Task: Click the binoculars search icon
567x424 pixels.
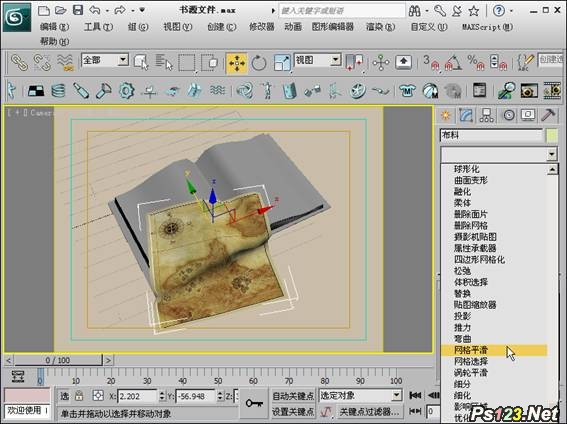Action: pos(414,11)
